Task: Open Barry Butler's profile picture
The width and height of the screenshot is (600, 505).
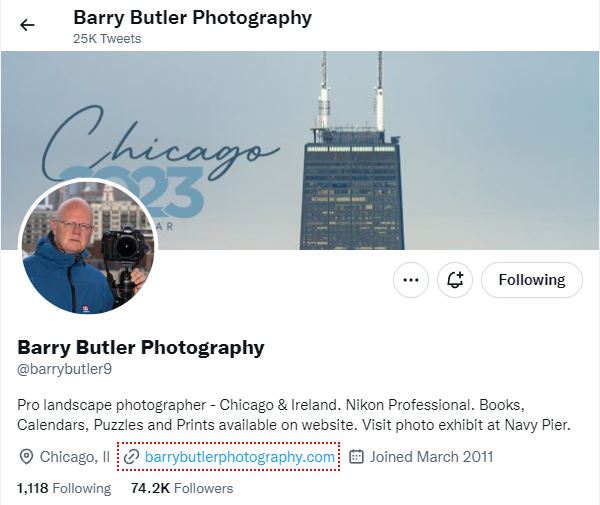Action: [88, 247]
